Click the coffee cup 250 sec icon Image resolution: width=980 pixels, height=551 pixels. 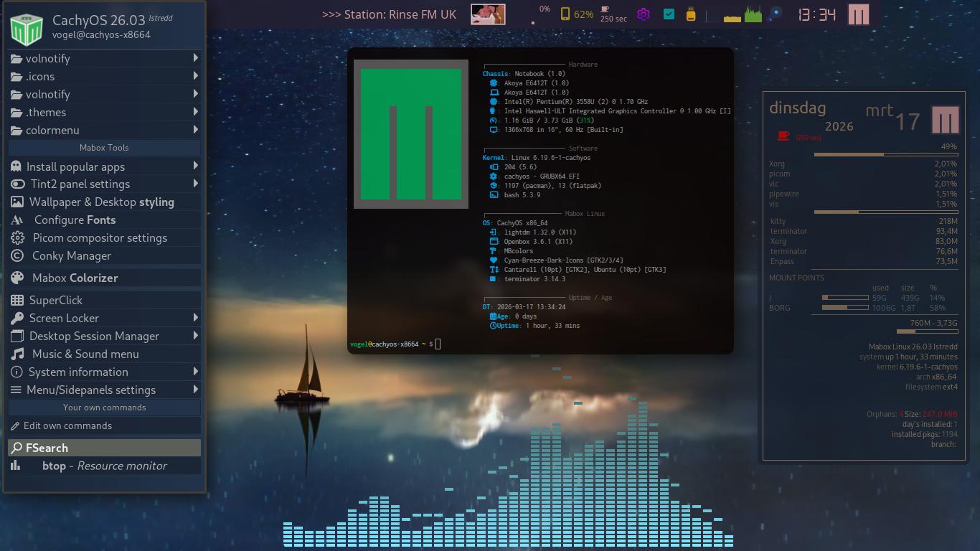pos(613,14)
